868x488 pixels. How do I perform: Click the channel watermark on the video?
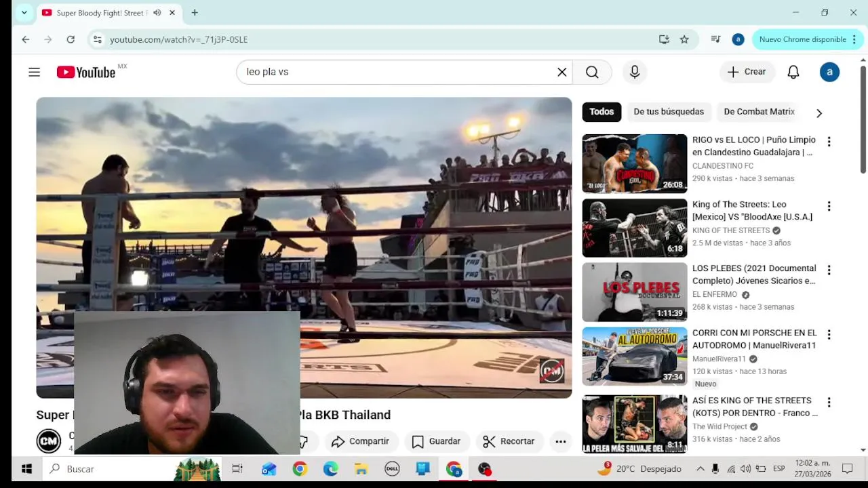(551, 371)
